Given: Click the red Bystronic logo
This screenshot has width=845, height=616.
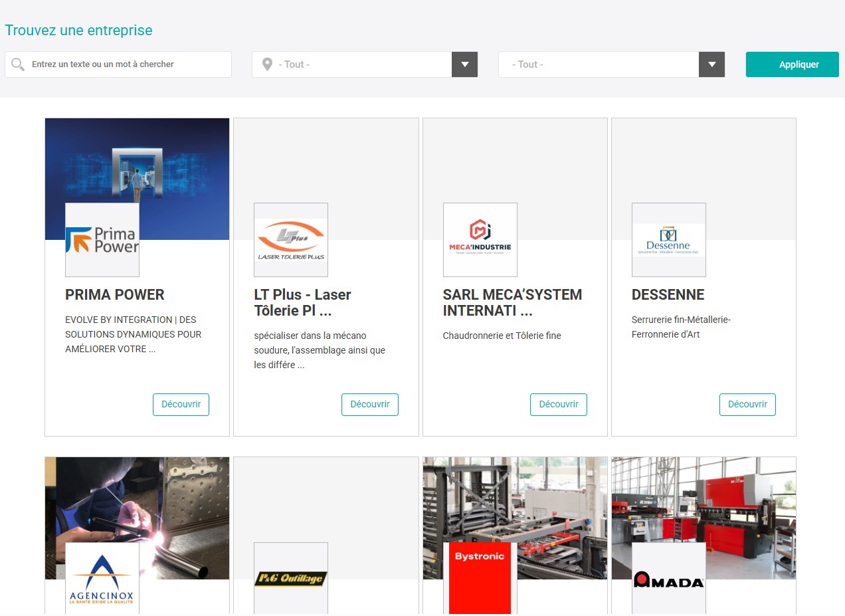Looking at the screenshot, I should [x=480, y=578].
